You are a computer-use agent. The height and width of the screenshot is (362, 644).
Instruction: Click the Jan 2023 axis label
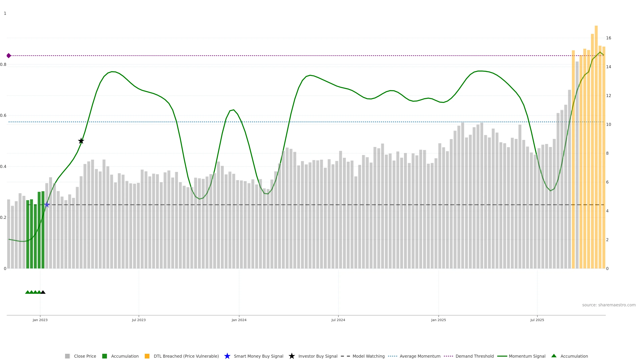click(x=40, y=320)
